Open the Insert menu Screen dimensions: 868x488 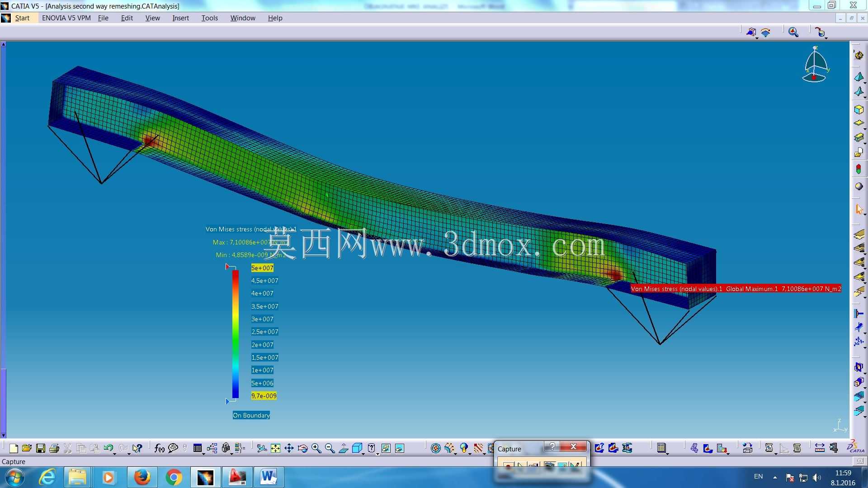point(180,18)
